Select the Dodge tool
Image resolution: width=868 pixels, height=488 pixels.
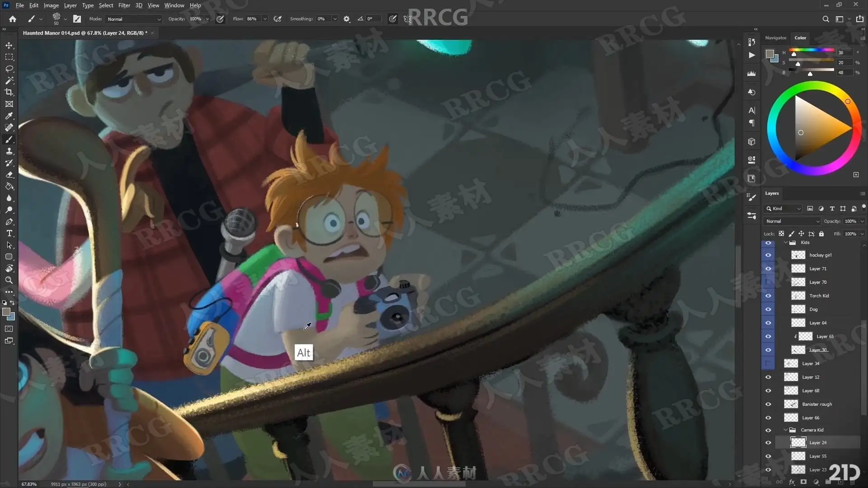[x=9, y=210]
